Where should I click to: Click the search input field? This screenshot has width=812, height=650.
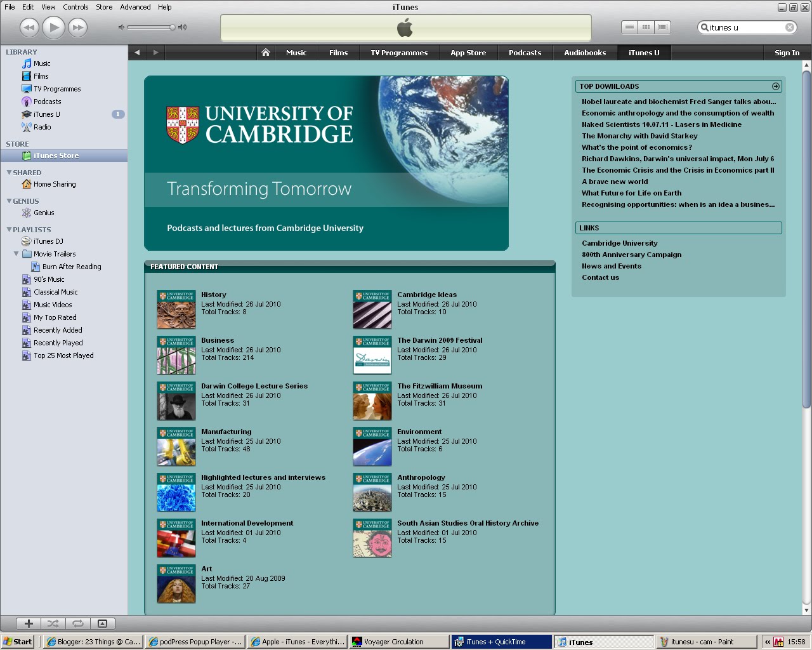pyautogui.click(x=747, y=27)
